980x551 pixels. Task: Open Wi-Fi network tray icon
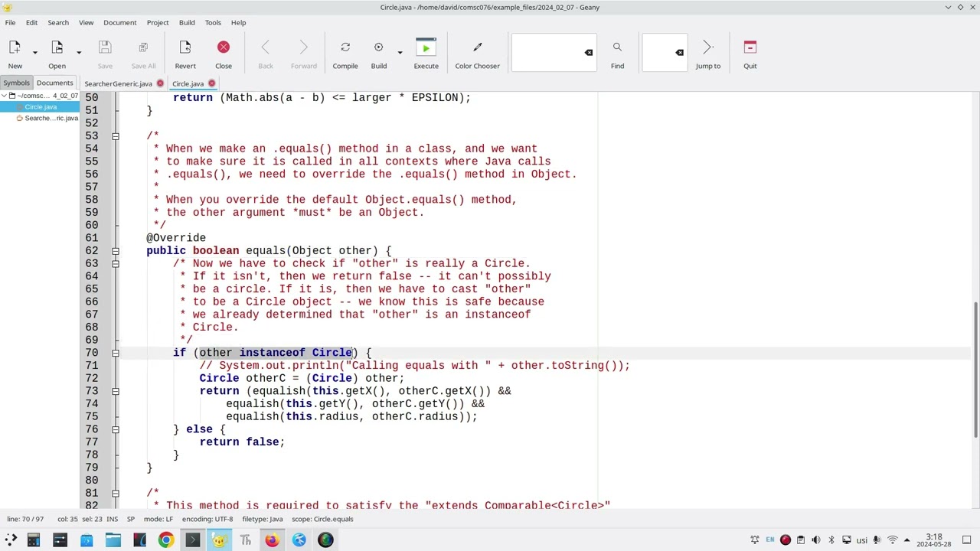coord(892,540)
